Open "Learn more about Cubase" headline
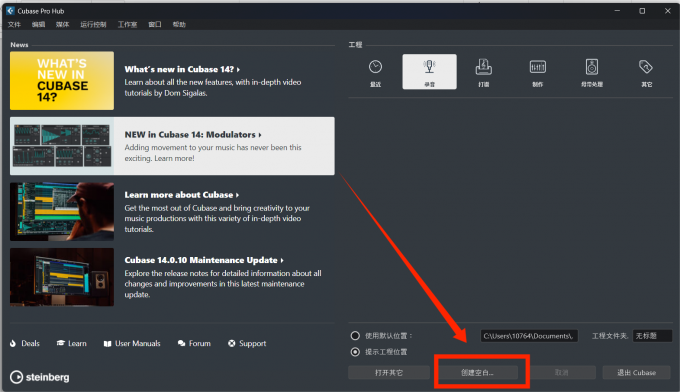The image size is (680, 392). (181, 195)
